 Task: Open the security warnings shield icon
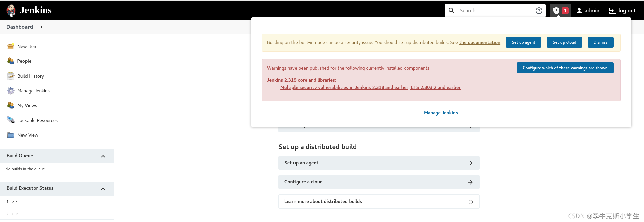[556, 11]
